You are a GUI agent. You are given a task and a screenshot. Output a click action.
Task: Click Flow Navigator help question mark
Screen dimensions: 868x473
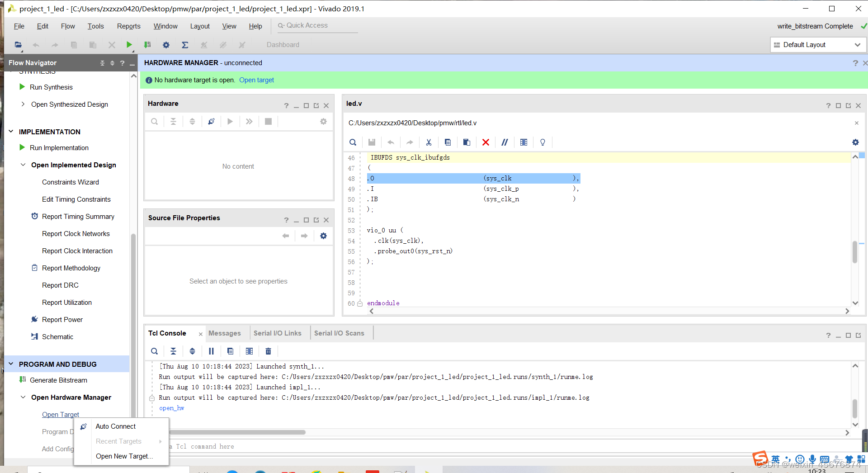point(122,63)
